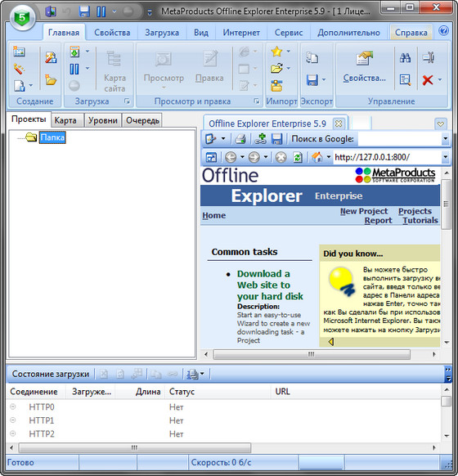Click the browser back arrow button
458x476 pixels.
click(x=231, y=157)
